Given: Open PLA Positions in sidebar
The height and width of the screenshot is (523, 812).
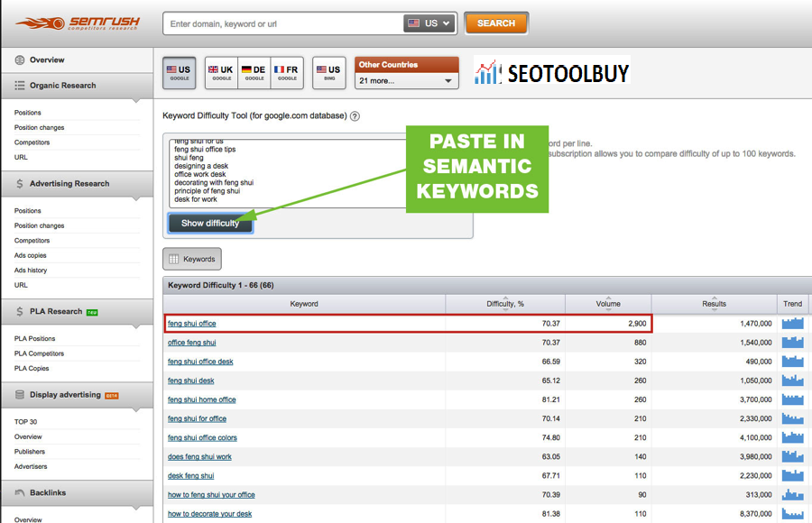Looking at the screenshot, I should pyautogui.click(x=34, y=339).
